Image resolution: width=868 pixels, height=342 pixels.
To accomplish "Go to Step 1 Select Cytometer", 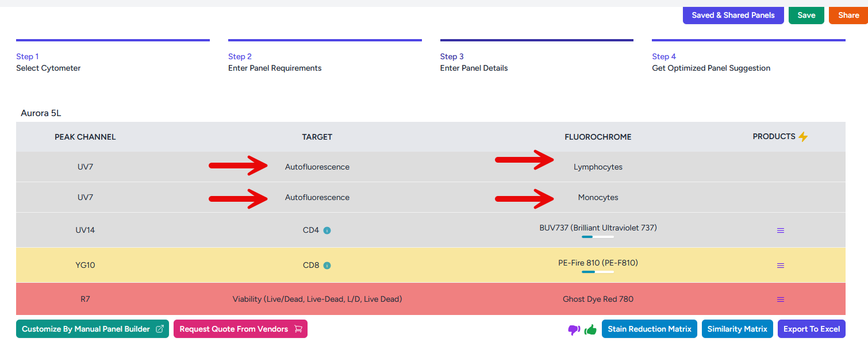I will 48,62.
